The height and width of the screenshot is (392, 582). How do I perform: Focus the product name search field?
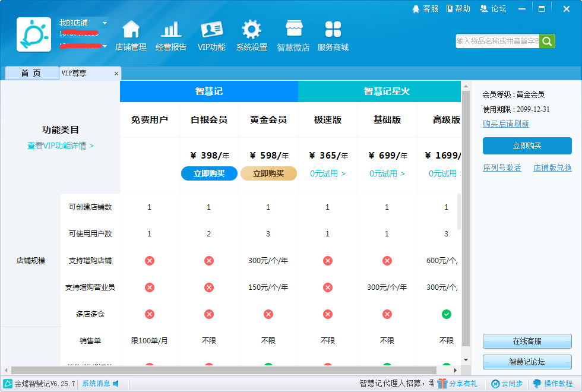(x=498, y=41)
